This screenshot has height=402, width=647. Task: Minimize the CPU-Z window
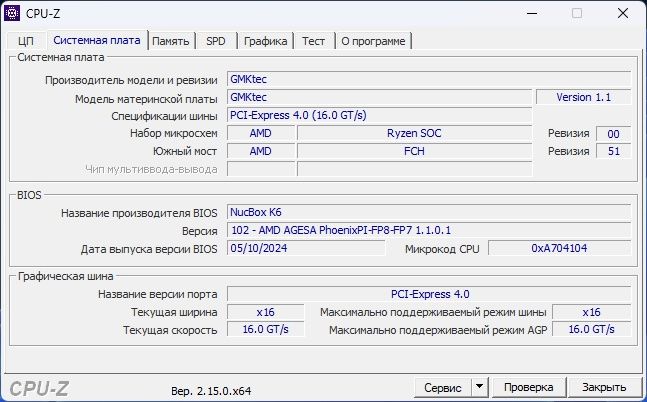(532, 13)
